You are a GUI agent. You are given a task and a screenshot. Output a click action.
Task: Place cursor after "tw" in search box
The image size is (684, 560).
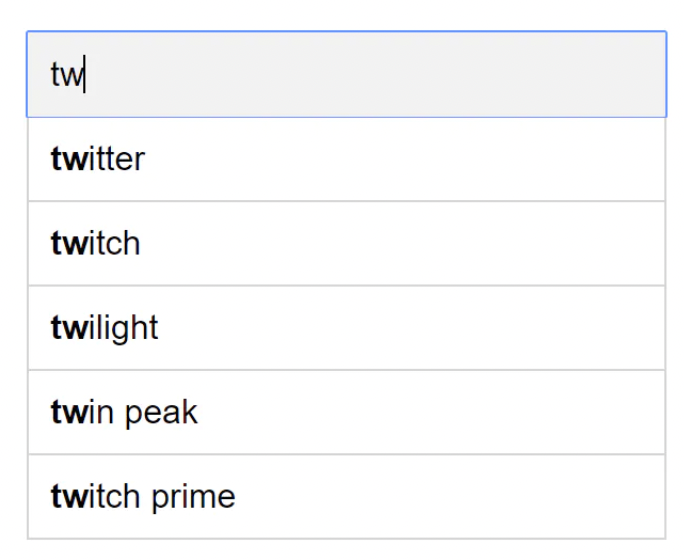[85, 75]
